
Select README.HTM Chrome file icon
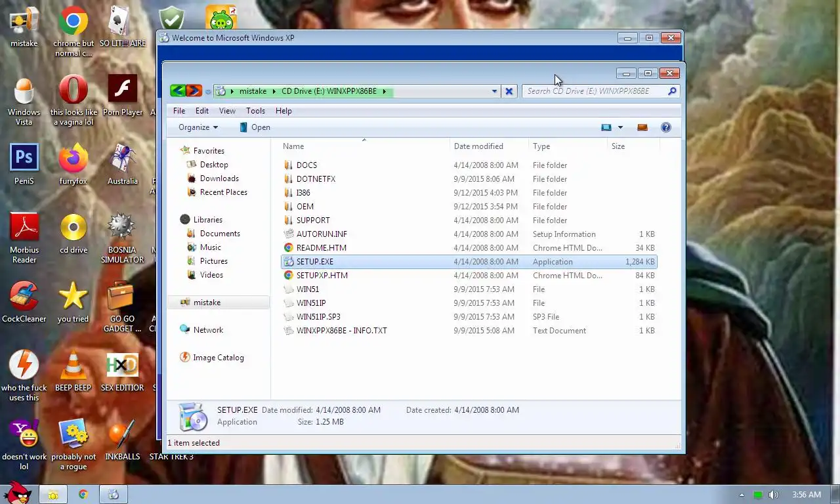point(288,248)
